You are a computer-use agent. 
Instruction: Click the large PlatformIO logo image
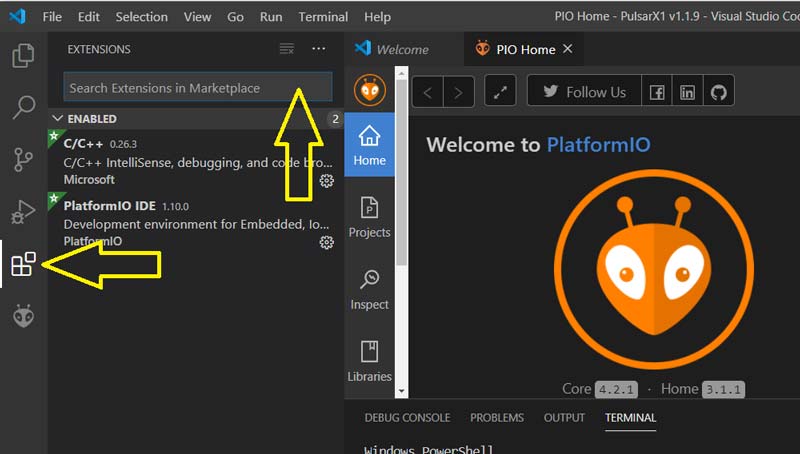pos(654,269)
